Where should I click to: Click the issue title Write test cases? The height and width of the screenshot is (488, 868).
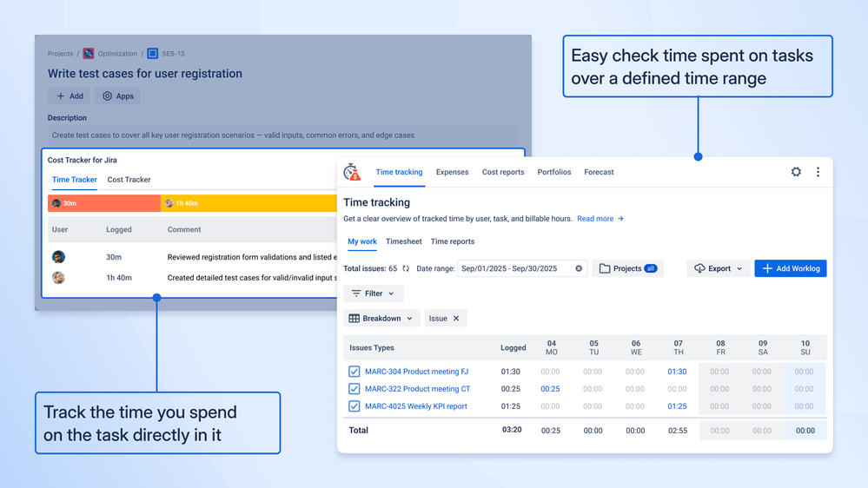coord(144,74)
